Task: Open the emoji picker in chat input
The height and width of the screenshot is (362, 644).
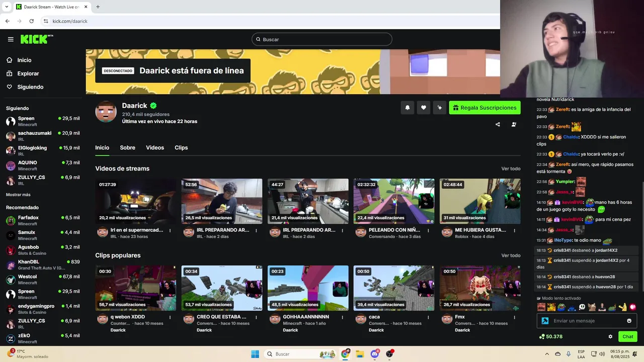Action: click(x=629, y=321)
